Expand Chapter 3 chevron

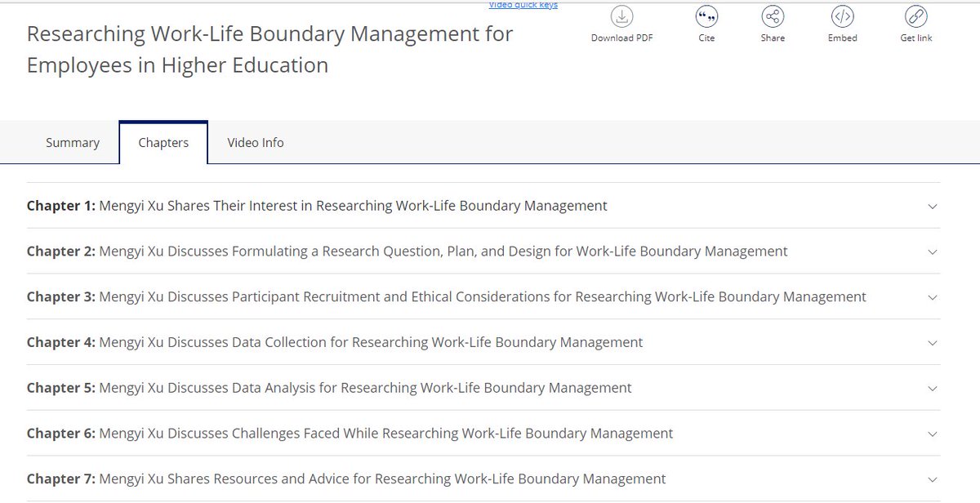click(x=933, y=297)
